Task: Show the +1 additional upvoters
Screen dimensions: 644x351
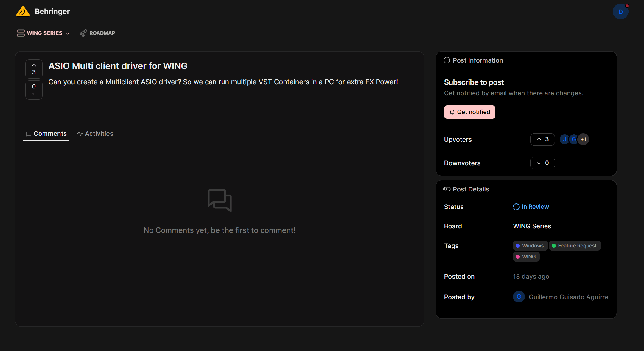Action: click(x=583, y=139)
